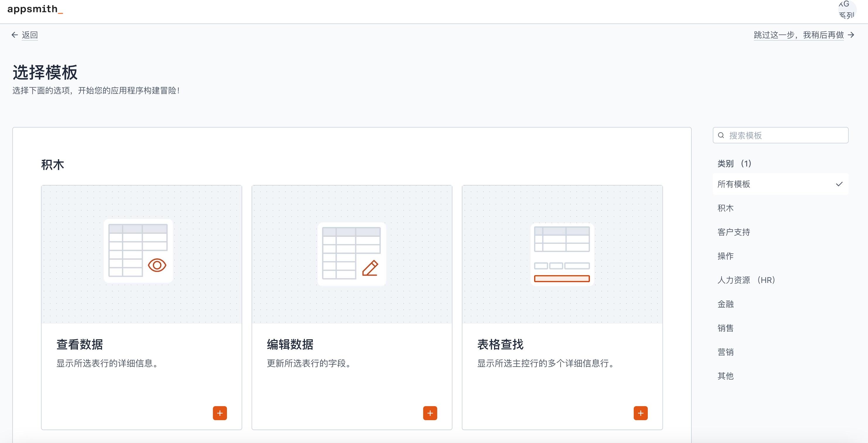Click the back arrow icon next to 返回

click(x=14, y=35)
